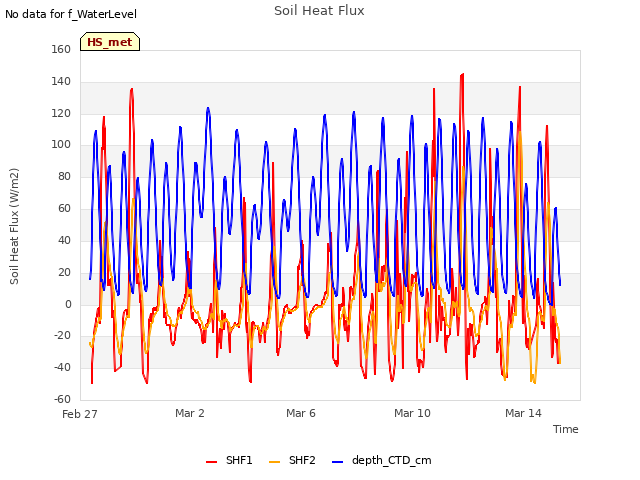Click the Mar 10 x-axis label
Viewport: 640px width, 480px height.
[412, 413]
